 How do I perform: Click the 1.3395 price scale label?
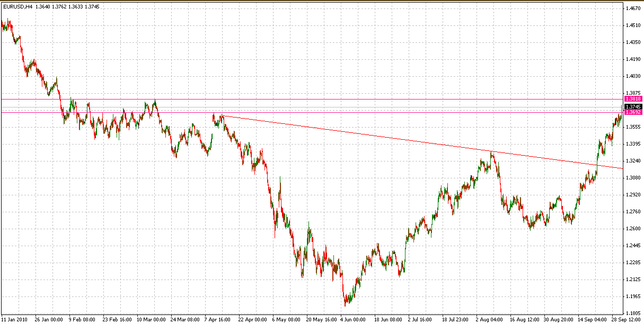pyautogui.click(x=632, y=144)
